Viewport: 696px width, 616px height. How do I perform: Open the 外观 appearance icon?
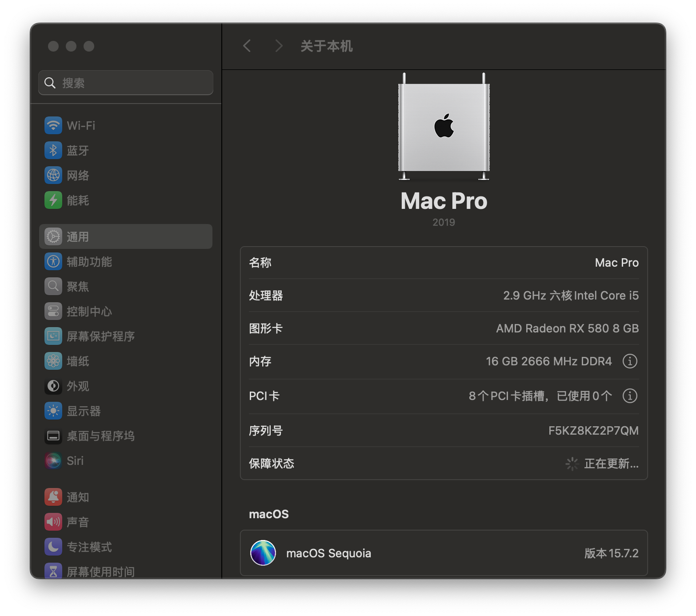click(53, 386)
